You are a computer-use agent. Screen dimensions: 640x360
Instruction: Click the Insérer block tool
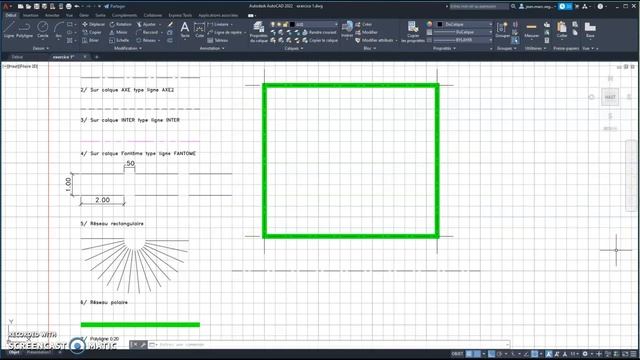pyautogui.click(x=347, y=29)
